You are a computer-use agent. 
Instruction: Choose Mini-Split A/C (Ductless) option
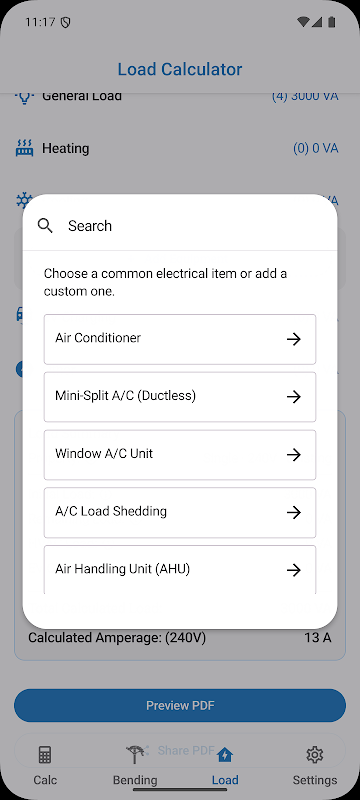179,397
